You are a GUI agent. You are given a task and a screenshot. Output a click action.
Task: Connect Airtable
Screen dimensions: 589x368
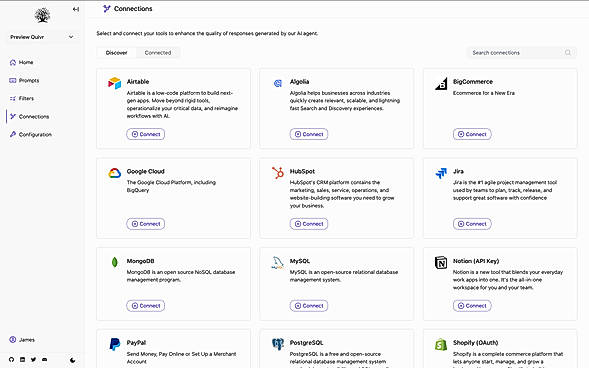pyautogui.click(x=146, y=134)
